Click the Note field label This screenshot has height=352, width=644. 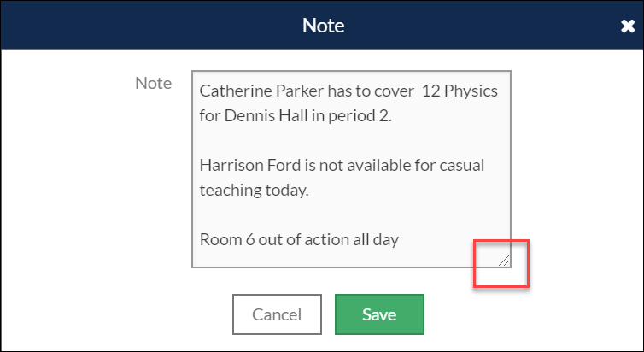[154, 84]
